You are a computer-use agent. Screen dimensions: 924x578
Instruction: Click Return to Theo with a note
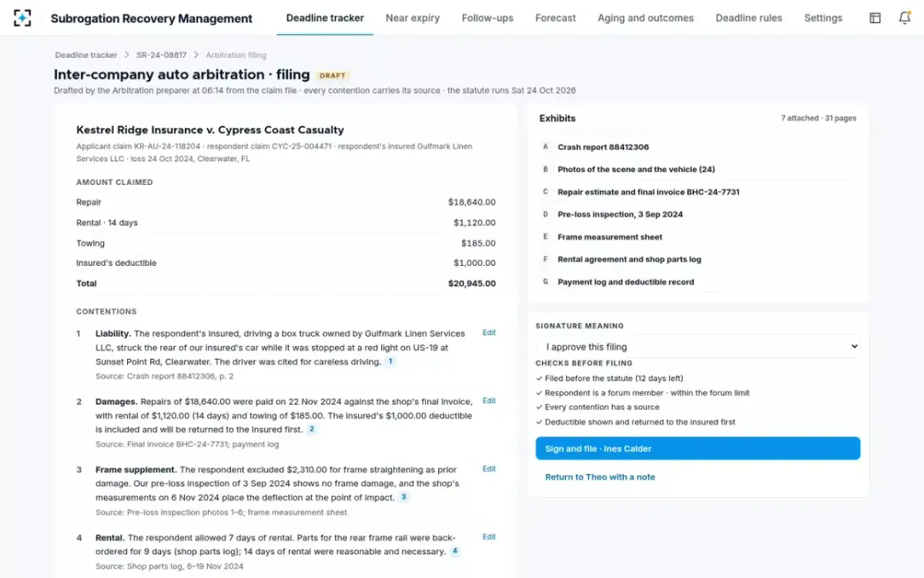pos(600,477)
